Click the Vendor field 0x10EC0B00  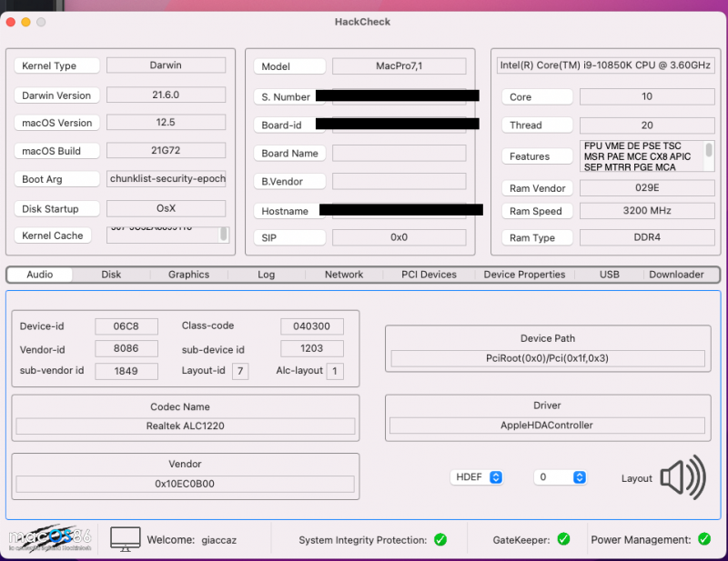click(185, 484)
